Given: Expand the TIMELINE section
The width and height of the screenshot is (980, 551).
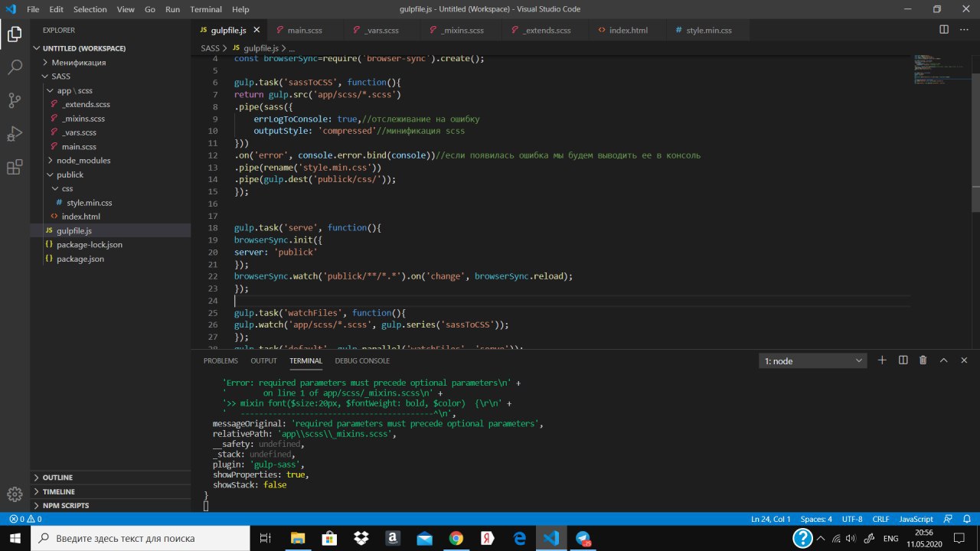Looking at the screenshot, I should [111, 491].
